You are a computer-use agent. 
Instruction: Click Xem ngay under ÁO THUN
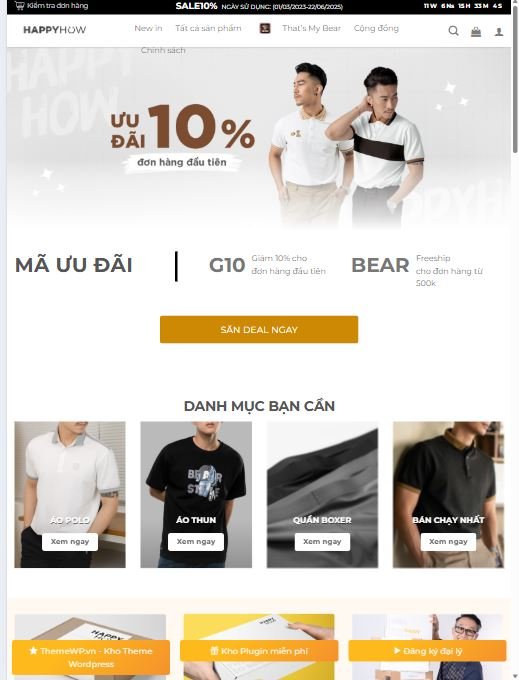click(x=196, y=542)
